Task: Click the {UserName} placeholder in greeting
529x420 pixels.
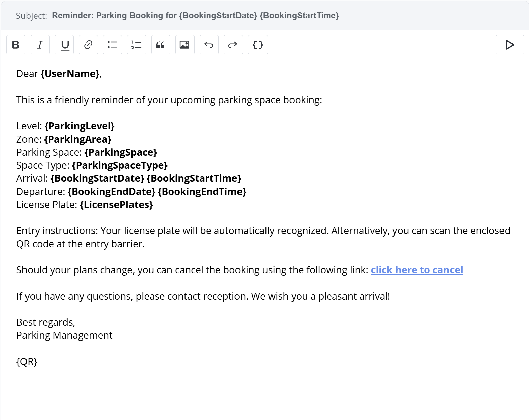Action: [70, 74]
